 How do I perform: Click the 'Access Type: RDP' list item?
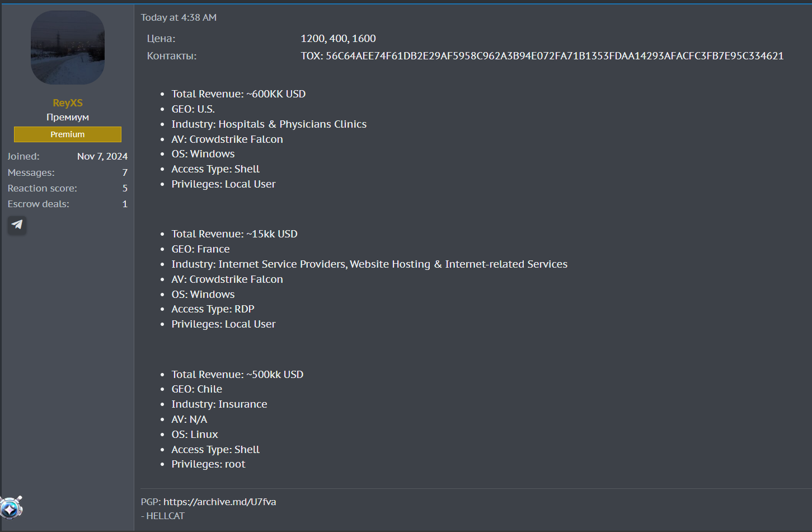click(213, 309)
